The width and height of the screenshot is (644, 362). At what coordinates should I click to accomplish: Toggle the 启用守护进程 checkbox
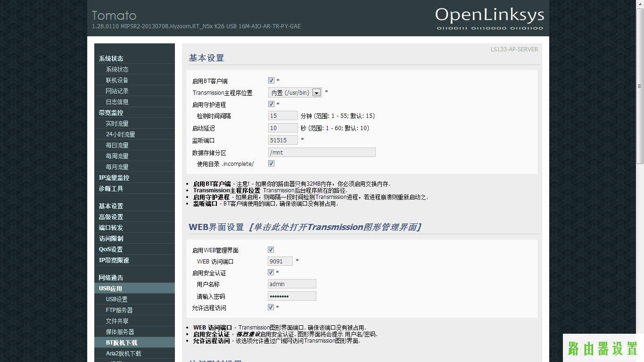pyautogui.click(x=271, y=104)
